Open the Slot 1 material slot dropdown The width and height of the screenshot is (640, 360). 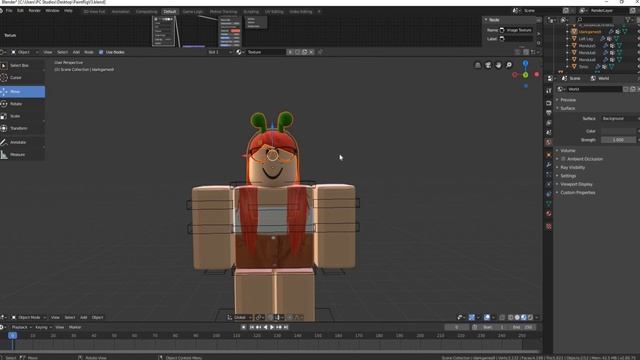pyautogui.click(x=220, y=52)
